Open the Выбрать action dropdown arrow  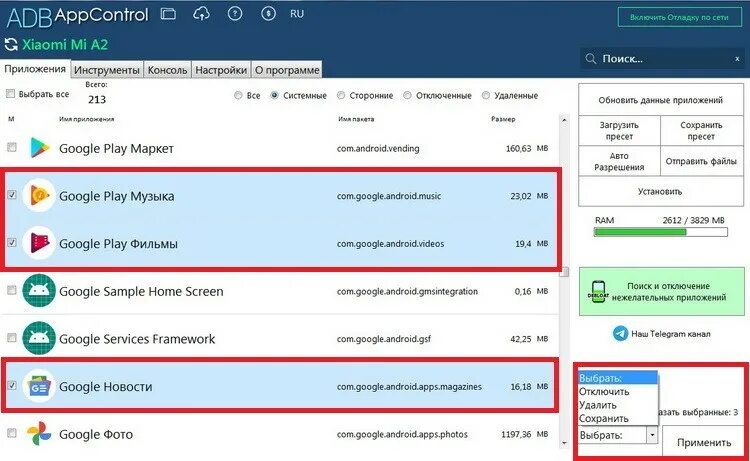[652, 435]
